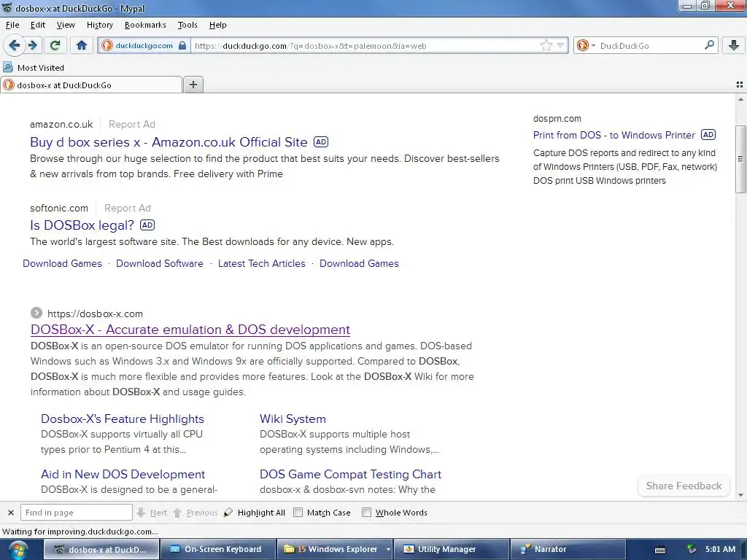Image resolution: width=747 pixels, height=560 pixels.
Task: Click AD badge beside Print from DOS link
Action: [708, 135]
